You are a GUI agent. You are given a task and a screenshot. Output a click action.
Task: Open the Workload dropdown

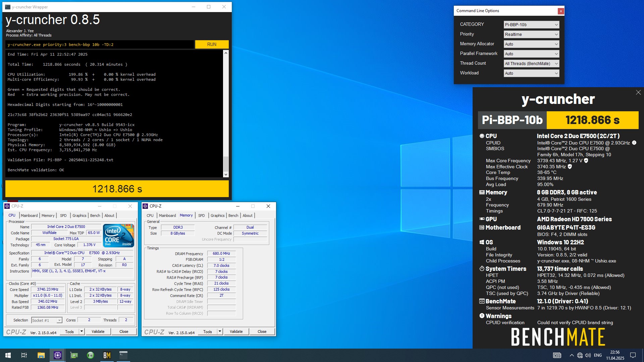click(x=532, y=73)
